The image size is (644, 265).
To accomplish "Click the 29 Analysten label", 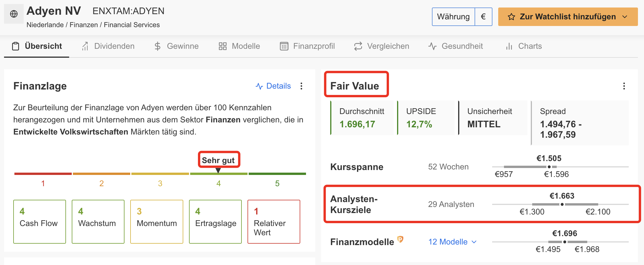I will pos(451,204).
